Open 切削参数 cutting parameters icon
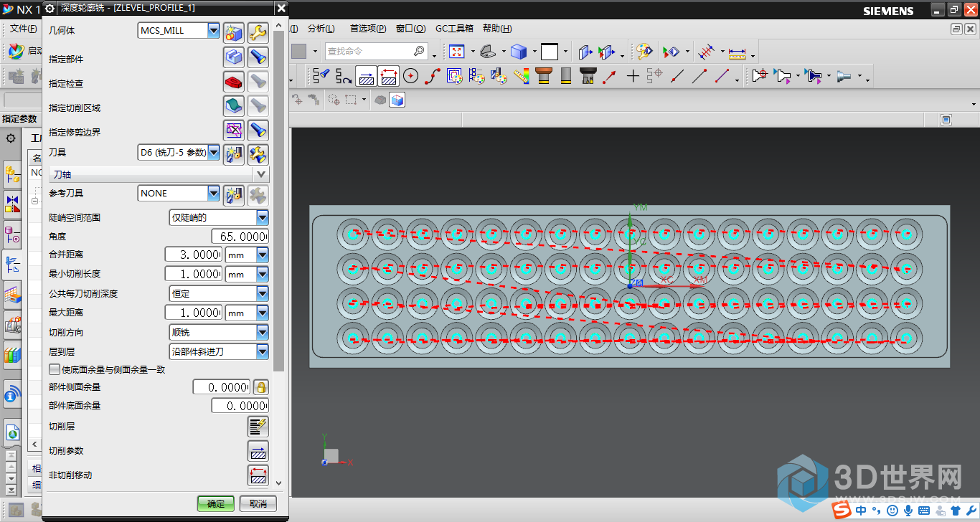 (x=258, y=451)
